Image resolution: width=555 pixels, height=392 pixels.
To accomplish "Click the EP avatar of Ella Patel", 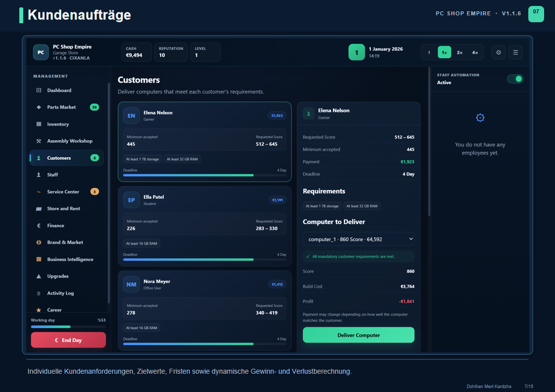I will coord(131,200).
